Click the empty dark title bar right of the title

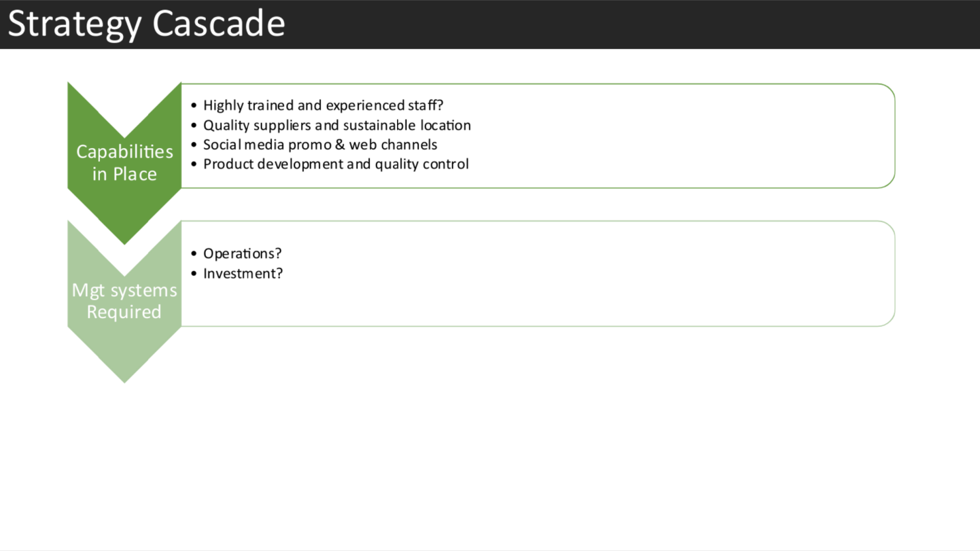click(x=629, y=24)
